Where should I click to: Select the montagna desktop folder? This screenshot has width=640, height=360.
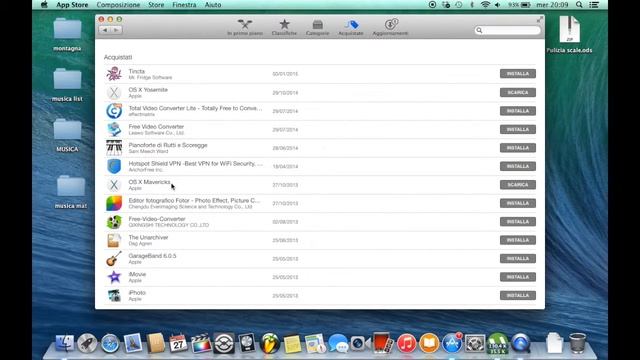click(x=67, y=34)
